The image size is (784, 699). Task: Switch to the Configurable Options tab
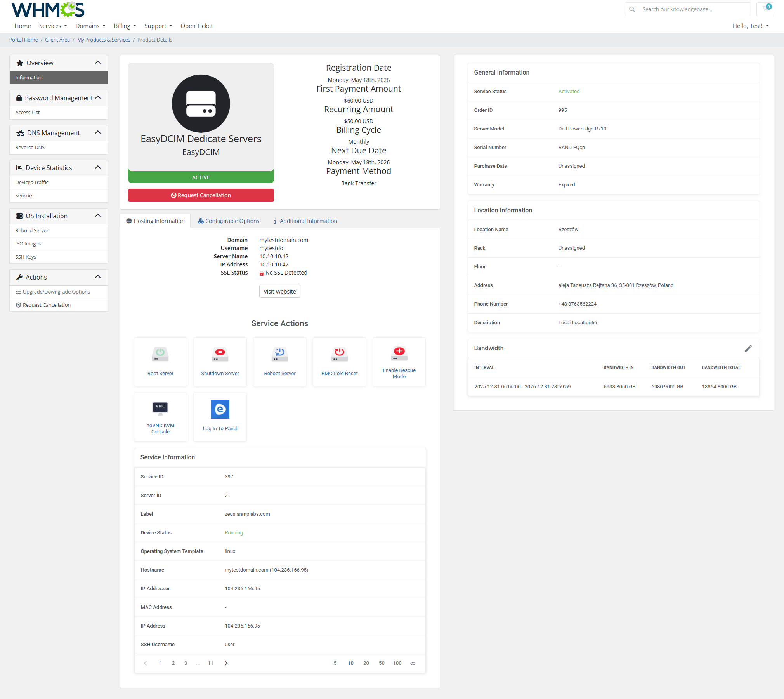click(228, 221)
